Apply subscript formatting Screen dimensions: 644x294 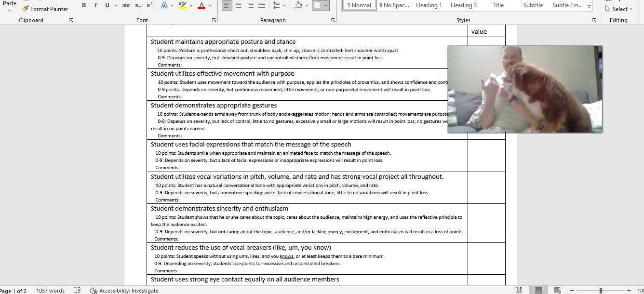(x=138, y=5)
